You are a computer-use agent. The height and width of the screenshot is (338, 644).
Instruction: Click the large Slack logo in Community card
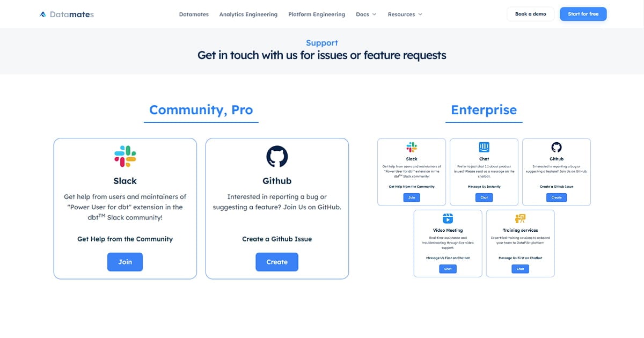[x=125, y=156]
